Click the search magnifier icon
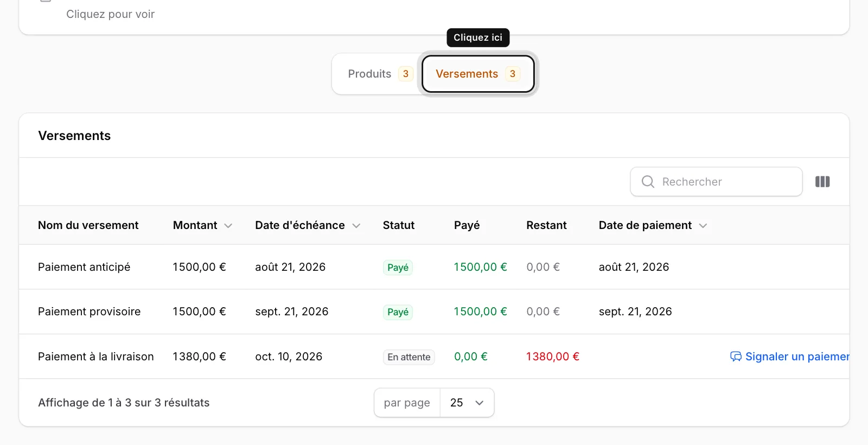 point(648,182)
